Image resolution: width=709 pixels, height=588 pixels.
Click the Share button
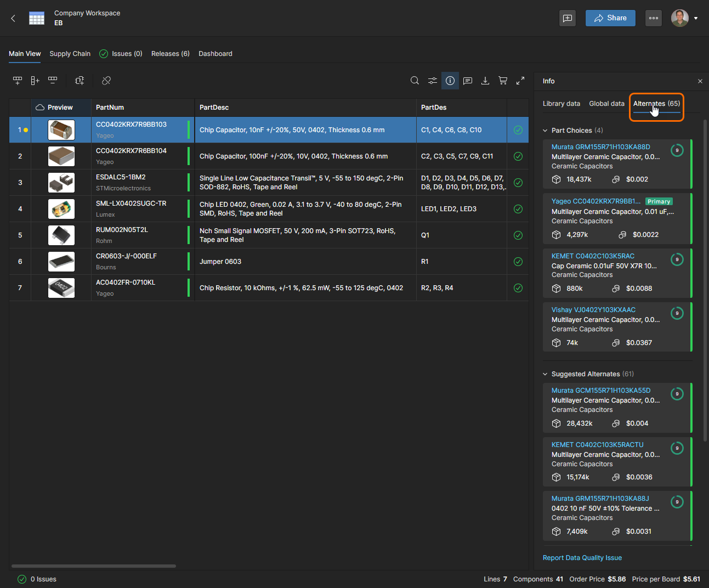[610, 18]
